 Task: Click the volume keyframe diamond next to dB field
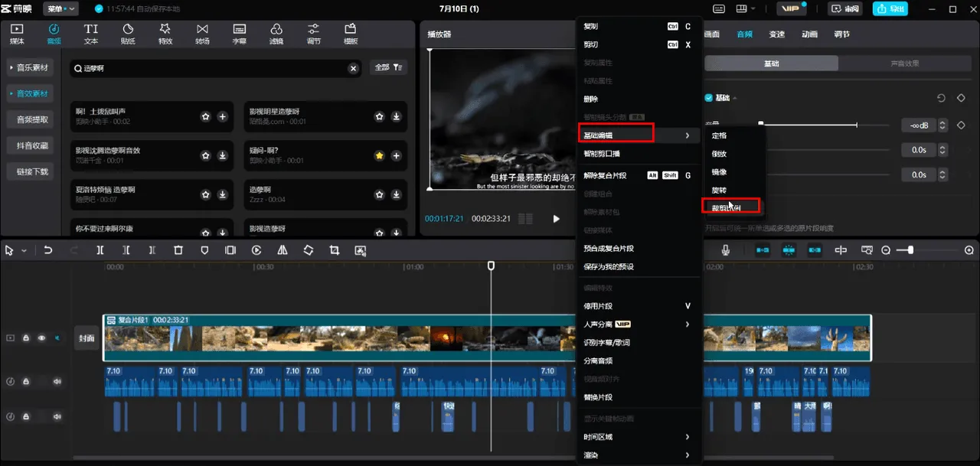click(x=961, y=125)
